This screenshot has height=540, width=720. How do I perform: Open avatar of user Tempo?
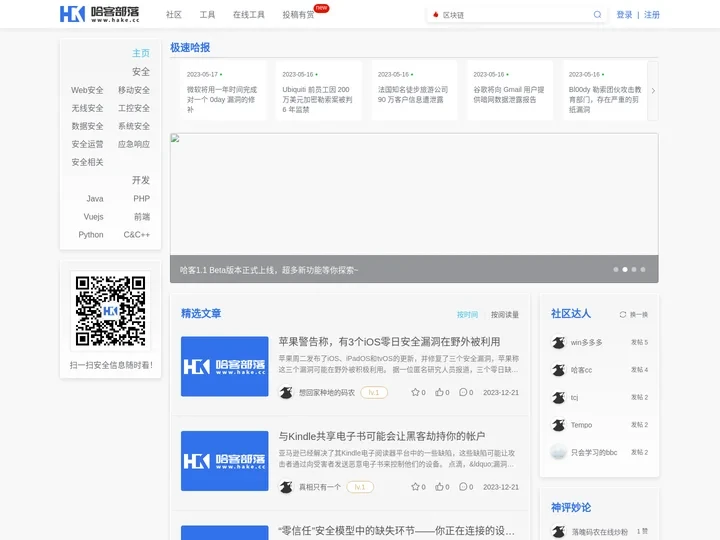(x=558, y=425)
